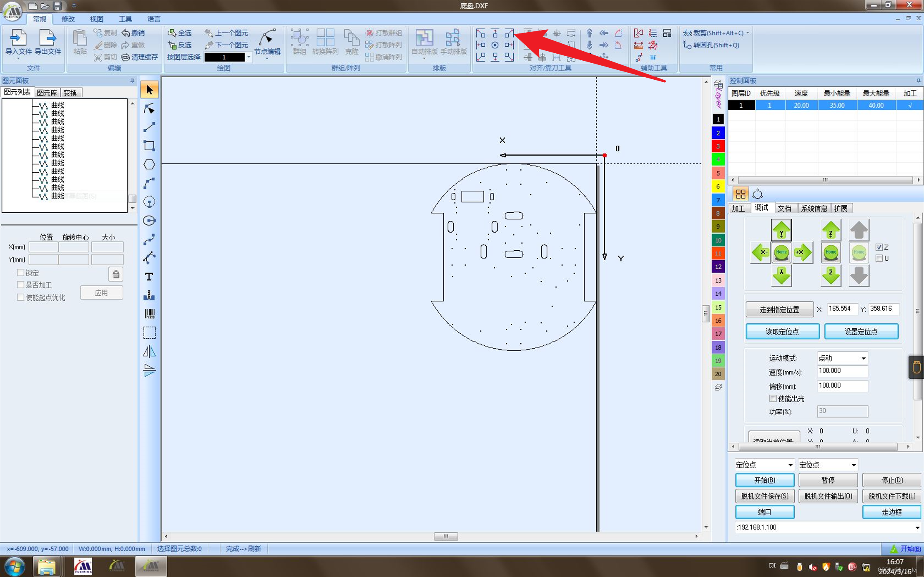Click the 速度(mm/s) input field

point(842,371)
